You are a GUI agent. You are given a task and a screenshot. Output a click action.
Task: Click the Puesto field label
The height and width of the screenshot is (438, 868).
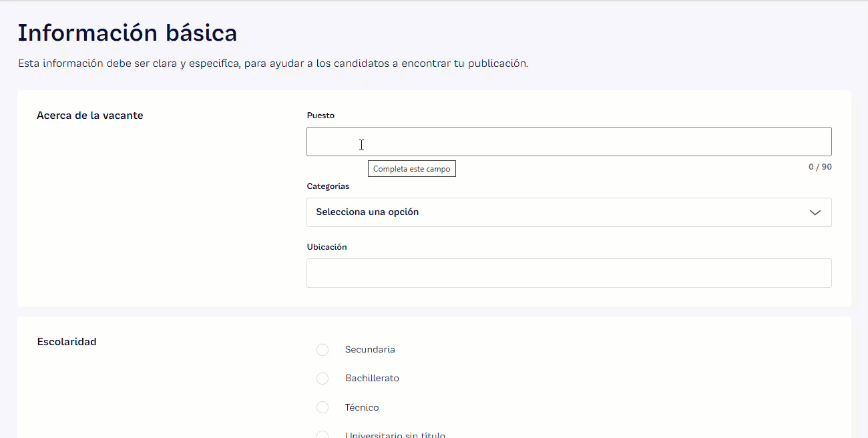tap(320, 115)
